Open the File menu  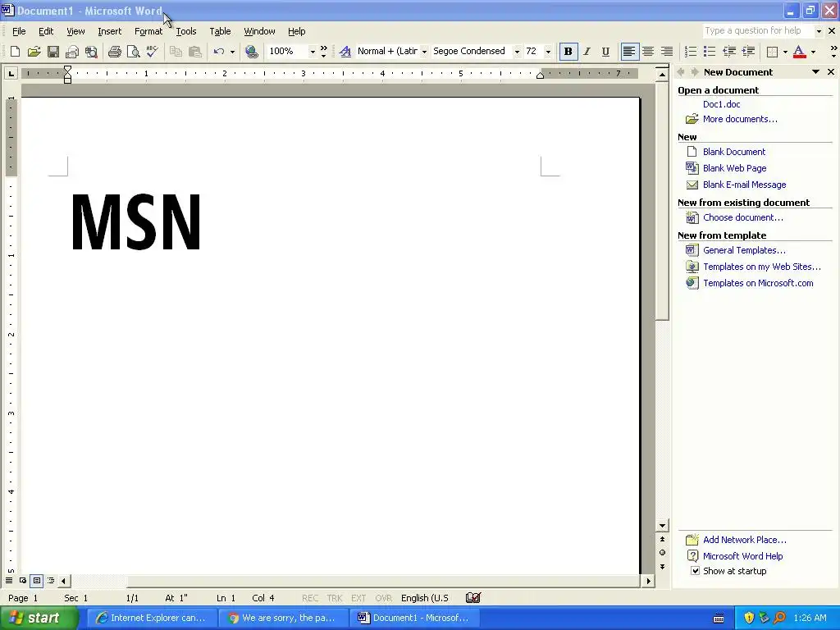pyautogui.click(x=19, y=31)
